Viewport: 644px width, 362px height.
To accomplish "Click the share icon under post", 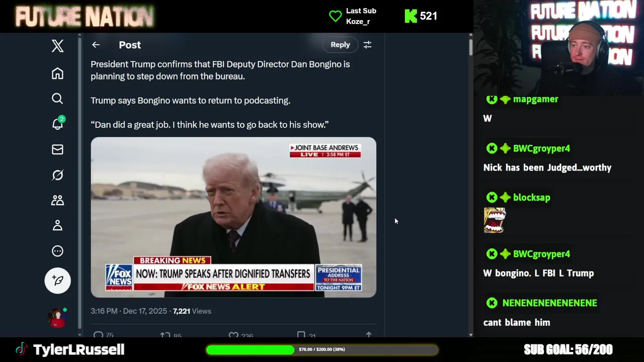I will pyautogui.click(x=369, y=335).
